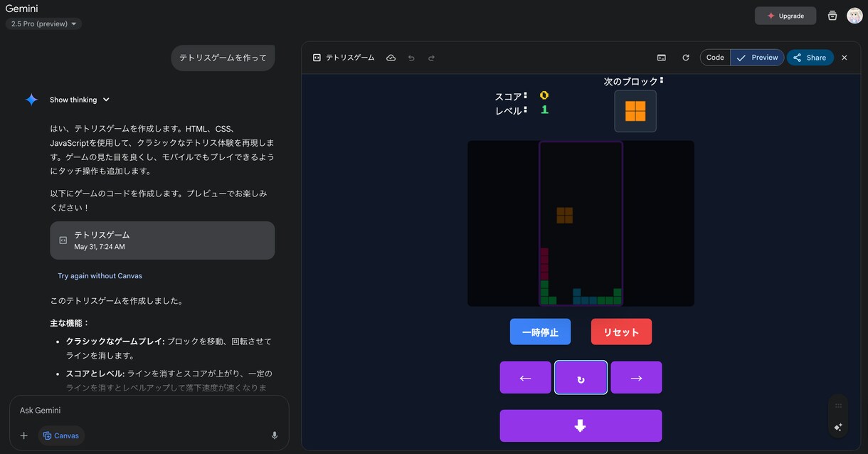This screenshot has width=868, height=454.
Task: Open the console icon in canvas toolbar
Action: [x=662, y=58]
